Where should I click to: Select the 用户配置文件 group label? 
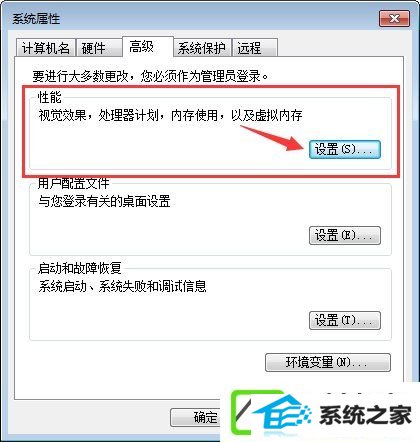[x=73, y=183]
